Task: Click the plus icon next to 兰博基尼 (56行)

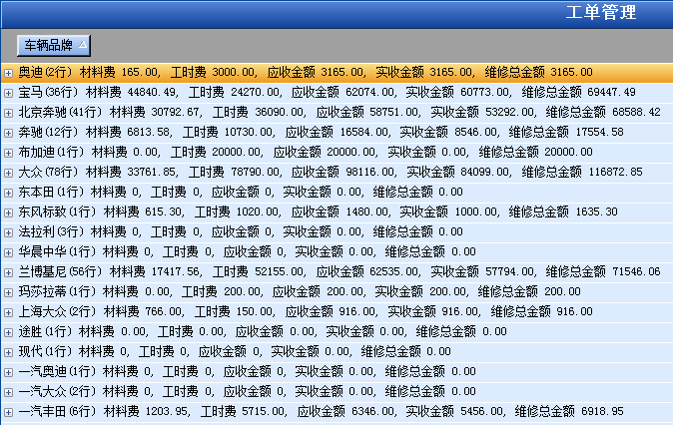Action: click(8, 272)
